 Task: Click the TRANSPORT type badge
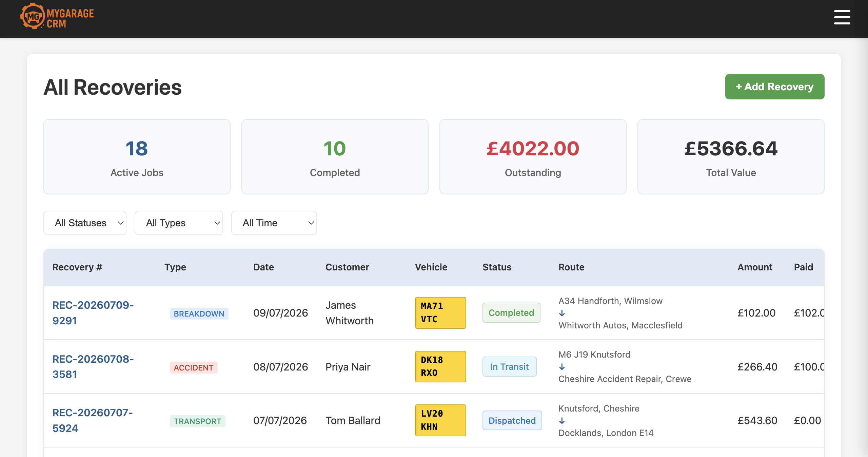[x=197, y=421]
